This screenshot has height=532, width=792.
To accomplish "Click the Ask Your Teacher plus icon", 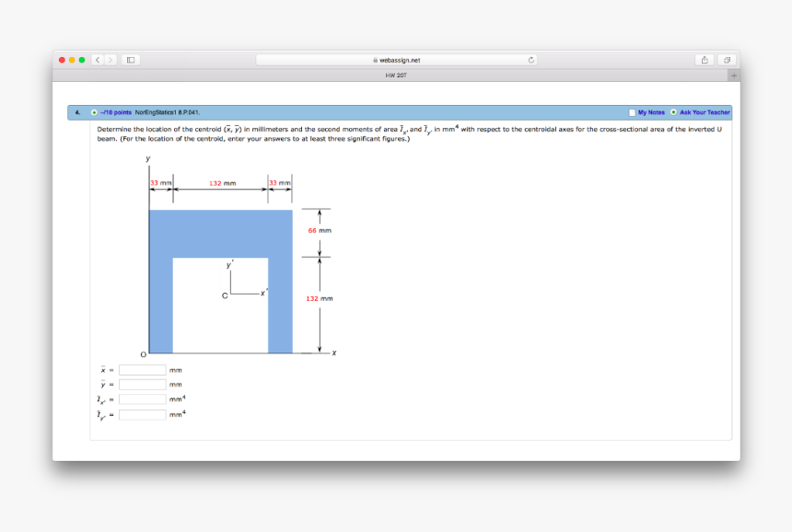I will (674, 112).
